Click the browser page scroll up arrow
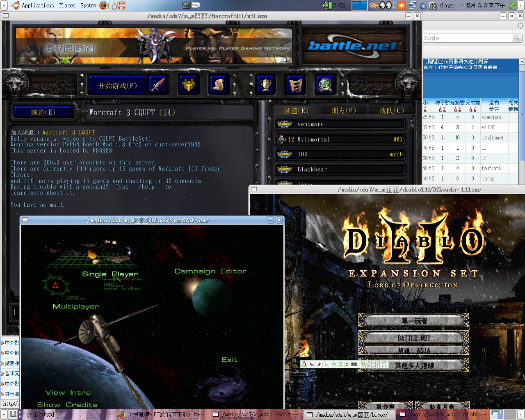This screenshot has width=525, height=420. [522, 62]
